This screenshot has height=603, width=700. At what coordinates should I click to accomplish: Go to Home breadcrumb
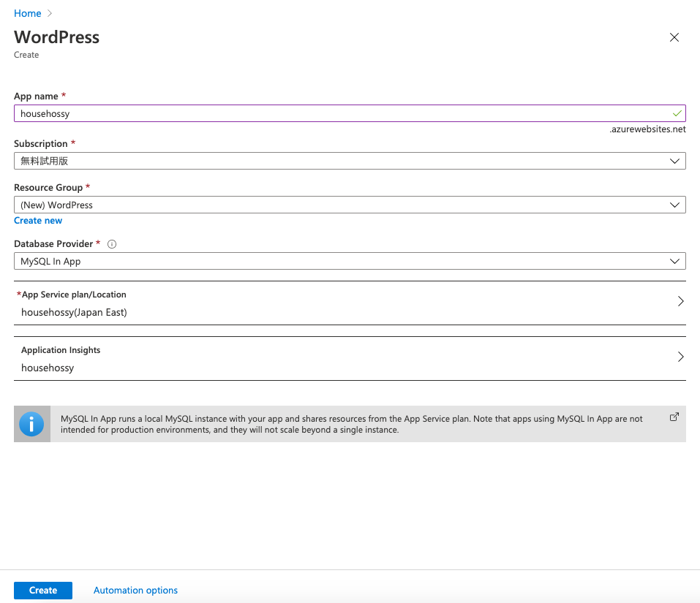point(27,13)
